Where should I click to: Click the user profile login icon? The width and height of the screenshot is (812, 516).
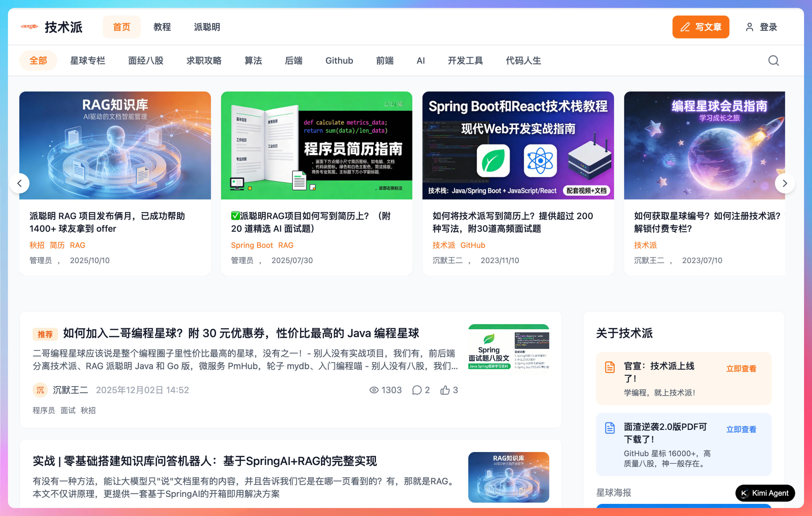[x=749, y=27]
